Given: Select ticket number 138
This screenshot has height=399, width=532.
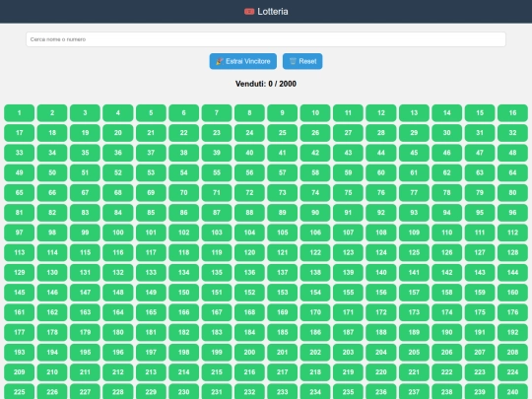Looking at the screenshot, I should pos(315,273).
